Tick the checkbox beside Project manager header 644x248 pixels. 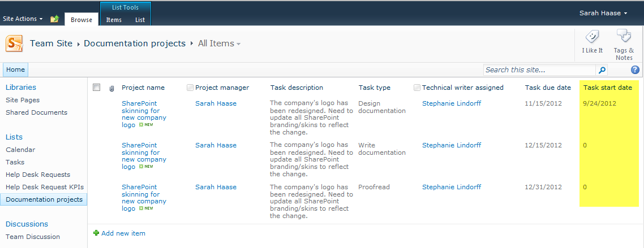(x=190, y=88)
